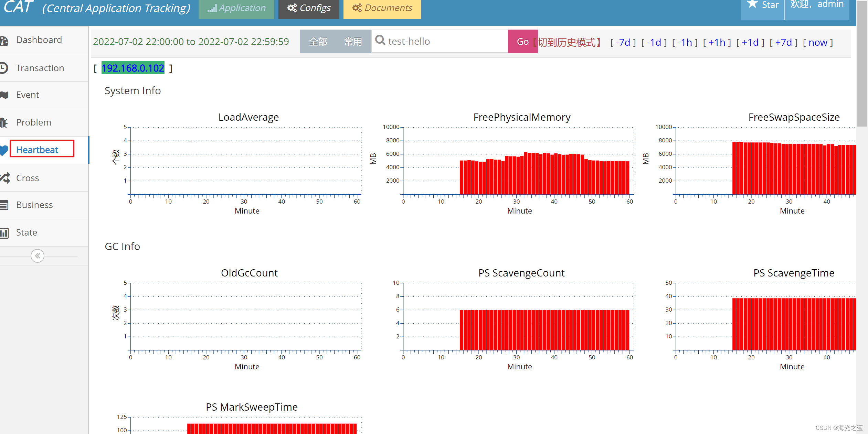Click the Problem bug icon
Viewport: 868px width, 434px height.
(4, 122)
